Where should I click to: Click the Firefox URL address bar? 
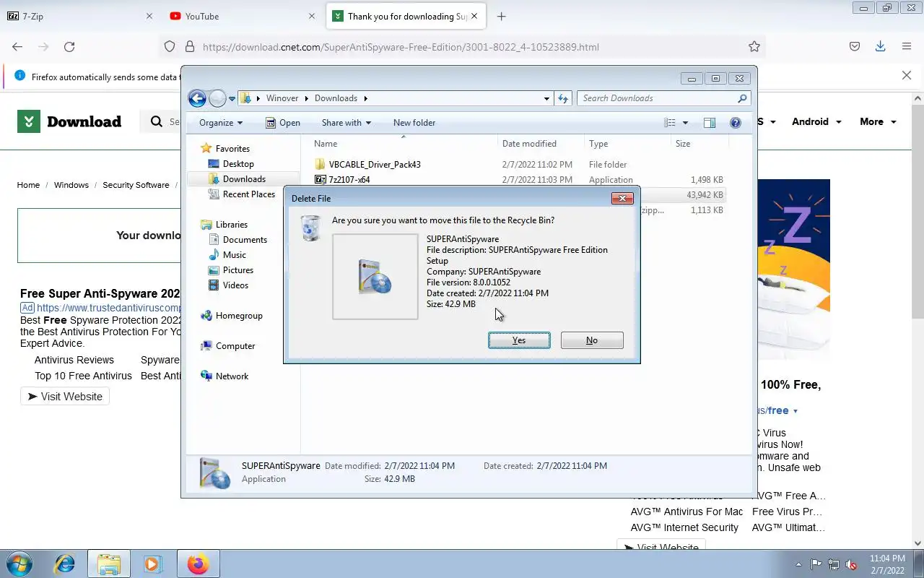[462, 47]
